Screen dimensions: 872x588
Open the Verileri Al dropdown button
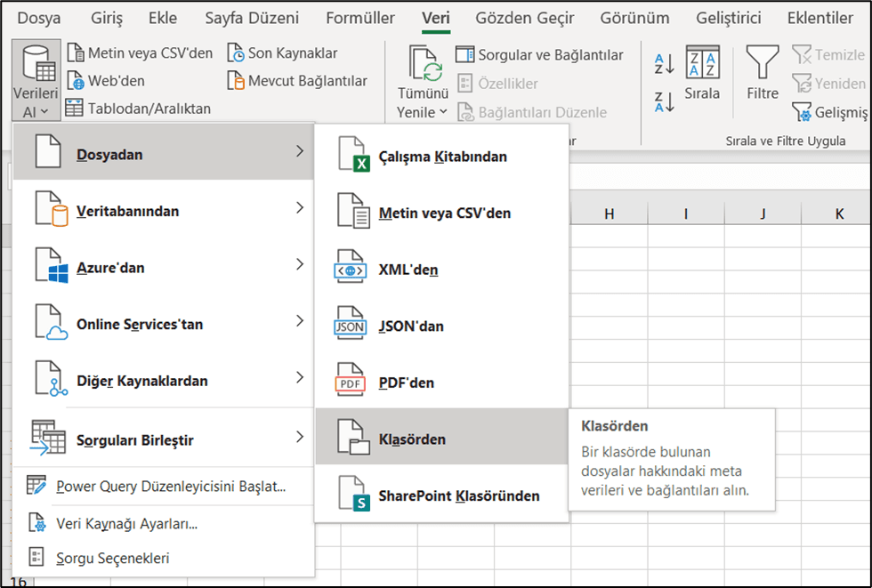pyautogui.click(x=36, y=80)
